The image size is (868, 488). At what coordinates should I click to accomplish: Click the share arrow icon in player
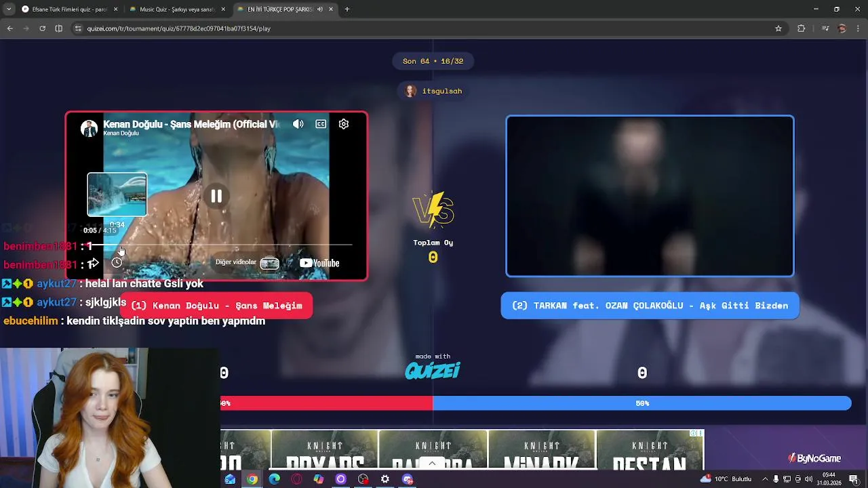coord(94,262)
